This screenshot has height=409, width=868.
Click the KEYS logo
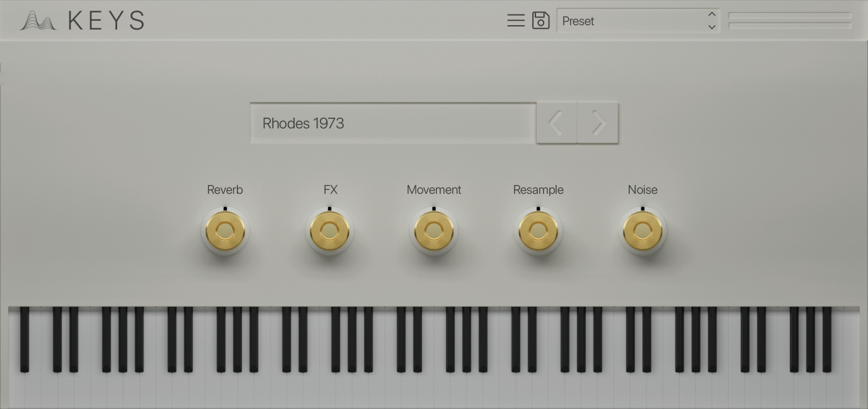click(82, 21)
